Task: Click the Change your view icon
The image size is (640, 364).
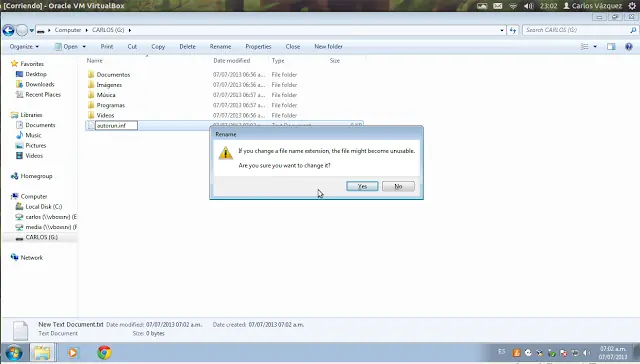Action: point(585,47)
